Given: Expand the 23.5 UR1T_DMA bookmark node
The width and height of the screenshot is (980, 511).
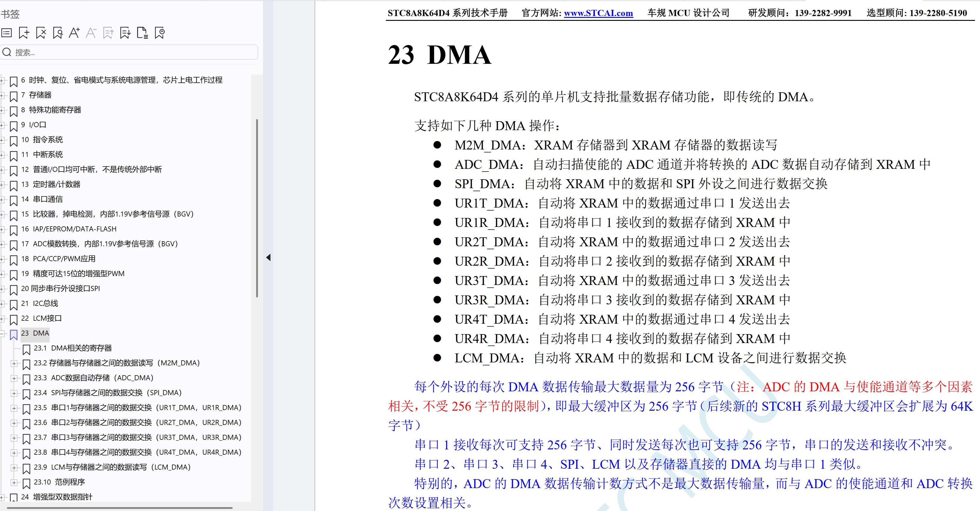Looking at the screenshot, I should point(14,408).
